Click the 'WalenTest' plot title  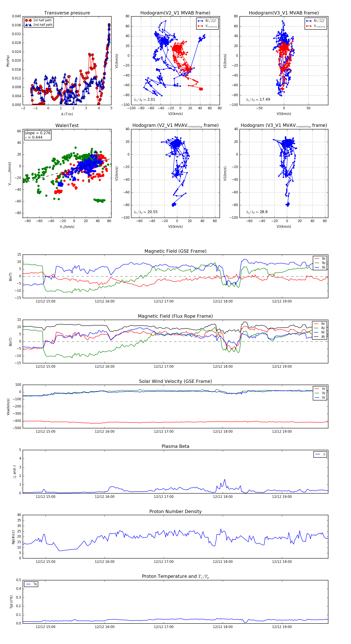point(67,125)
